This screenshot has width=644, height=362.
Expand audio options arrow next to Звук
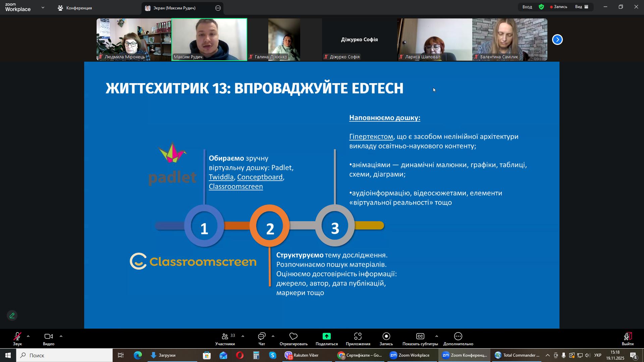(28, 336)
